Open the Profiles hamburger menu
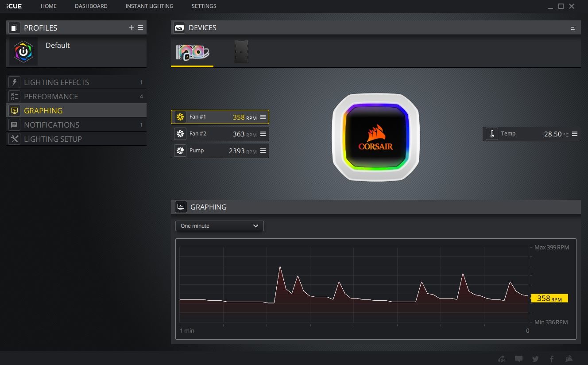 click(x=140, y=27)
